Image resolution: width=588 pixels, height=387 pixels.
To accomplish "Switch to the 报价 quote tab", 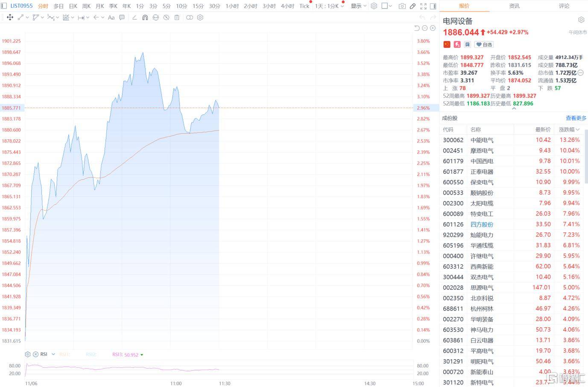I will 464,6.
